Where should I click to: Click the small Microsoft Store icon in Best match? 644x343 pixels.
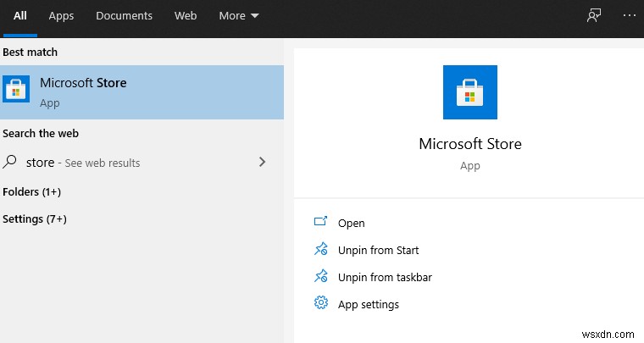[x=16, y=90]
